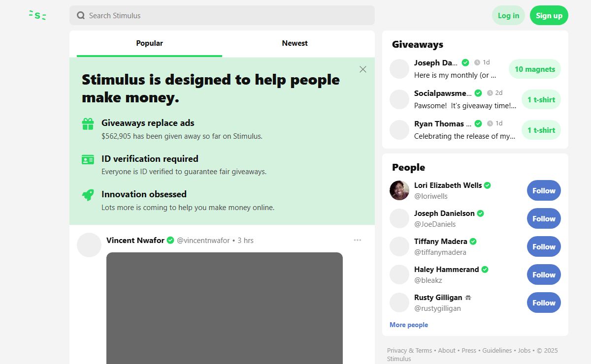
Task: Open Rusty Gilligan's avatar in People
Action: (x=399, y=303)
